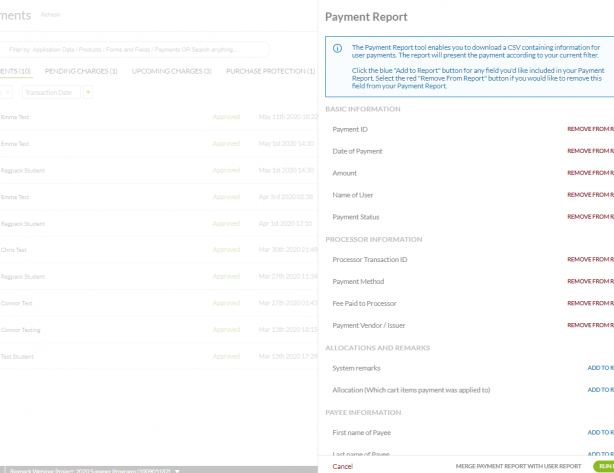Click the info icon in blue notice box

[337, 48]
